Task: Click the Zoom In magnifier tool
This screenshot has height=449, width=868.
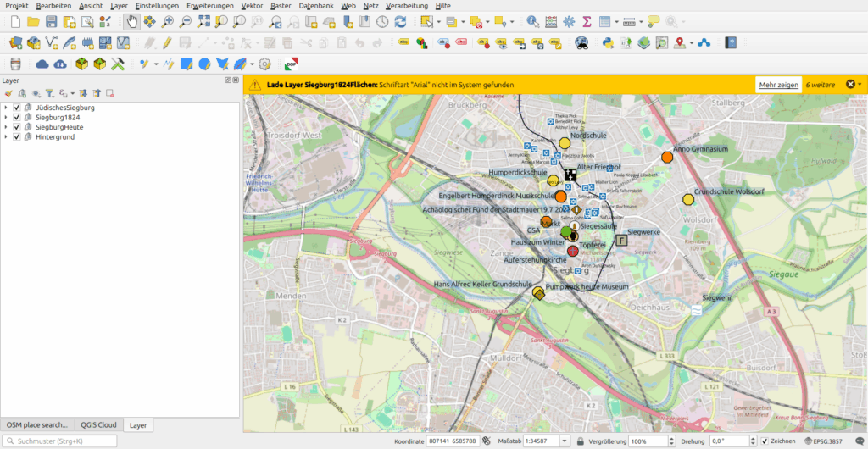Action: 168,21
